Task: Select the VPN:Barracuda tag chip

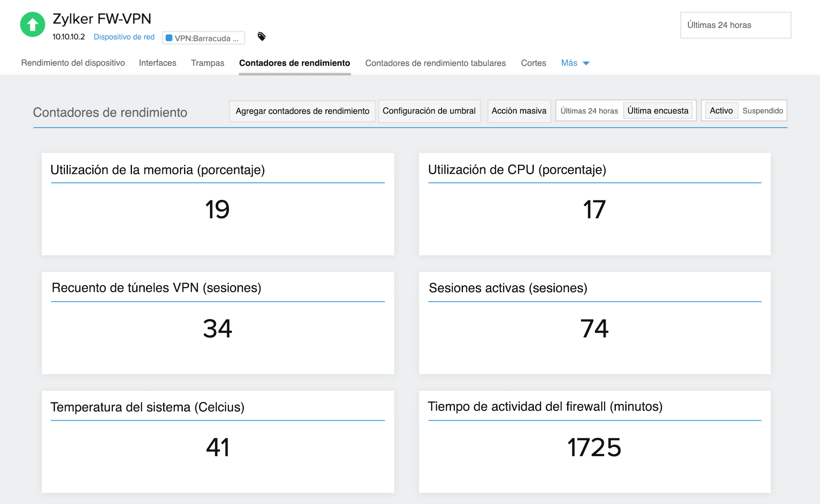Action: (x=203, y=38)
